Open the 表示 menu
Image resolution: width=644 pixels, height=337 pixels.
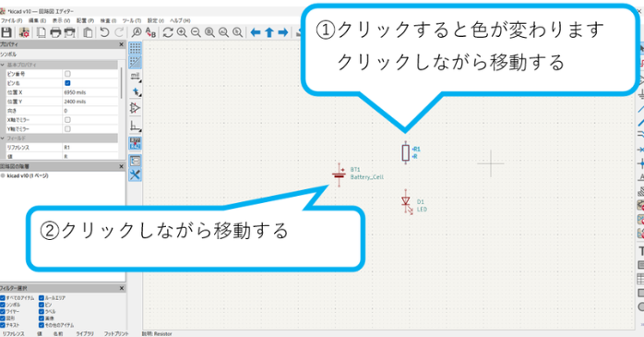click(61, 20)
